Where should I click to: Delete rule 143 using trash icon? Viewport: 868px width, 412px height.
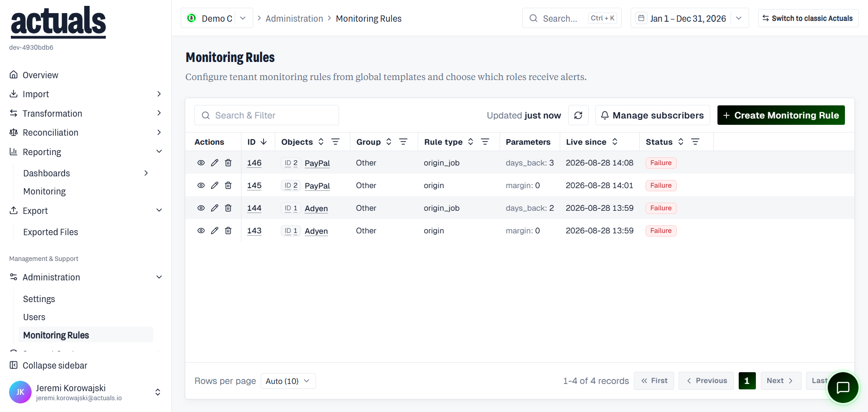228,231
